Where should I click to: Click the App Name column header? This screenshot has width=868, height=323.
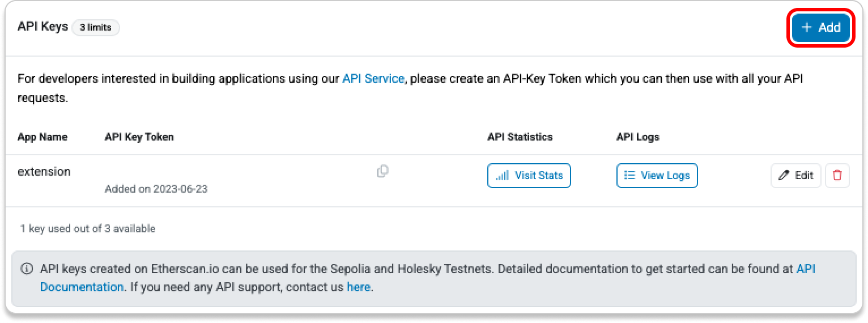(x=42, y=137)
